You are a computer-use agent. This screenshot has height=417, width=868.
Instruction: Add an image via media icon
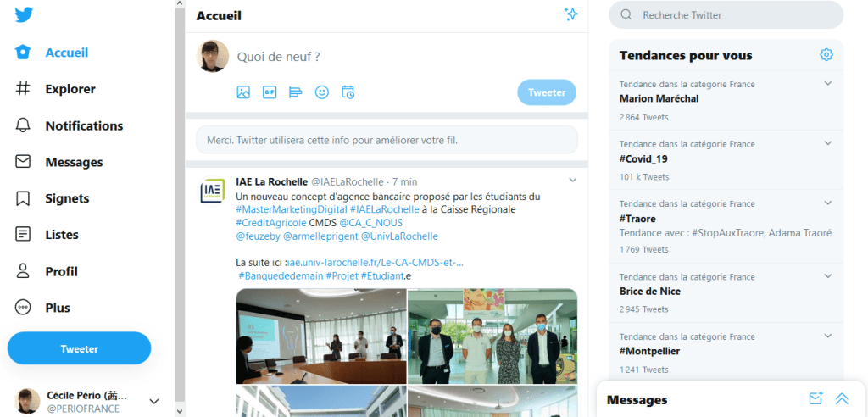(243, 92)
